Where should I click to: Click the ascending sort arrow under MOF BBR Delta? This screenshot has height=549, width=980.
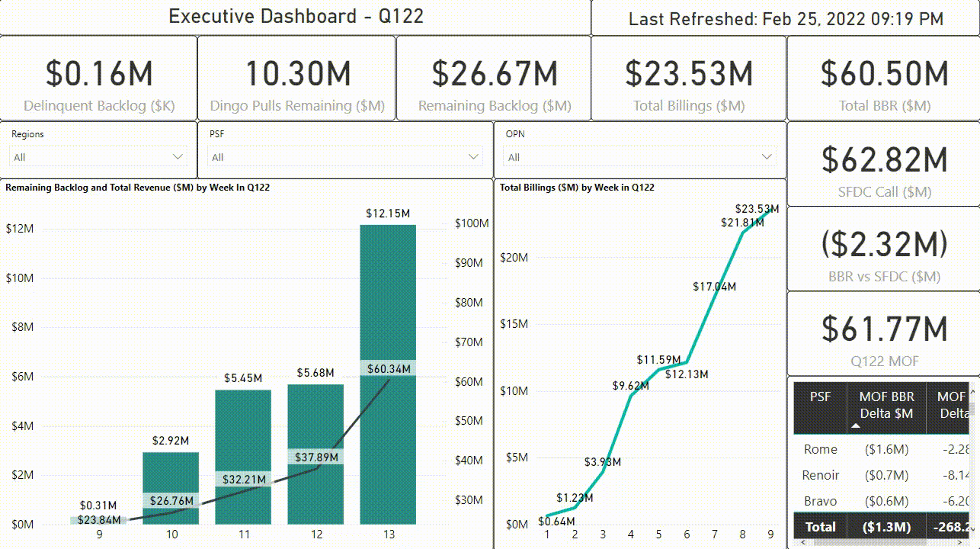(x=856, y=426)
